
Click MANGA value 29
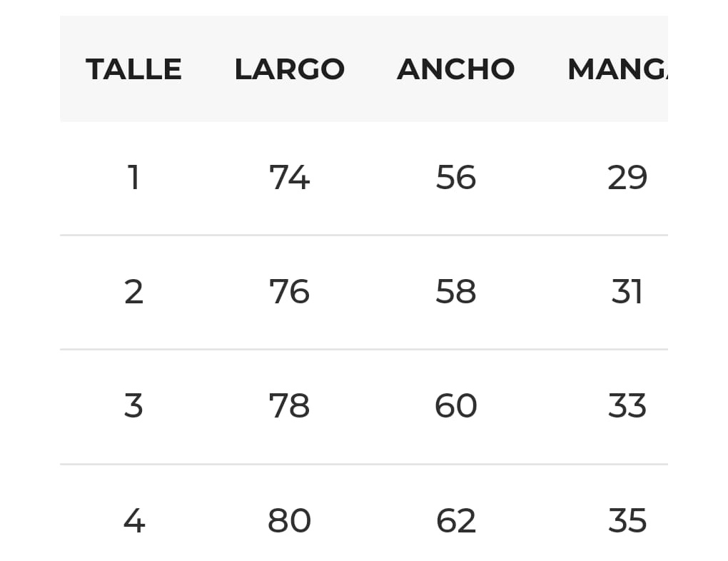[x=627, y=178]
